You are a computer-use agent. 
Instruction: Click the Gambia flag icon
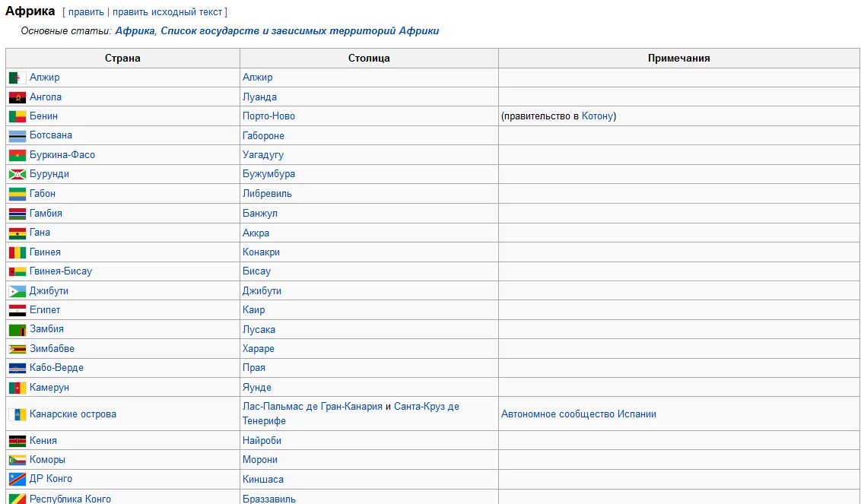17,214
